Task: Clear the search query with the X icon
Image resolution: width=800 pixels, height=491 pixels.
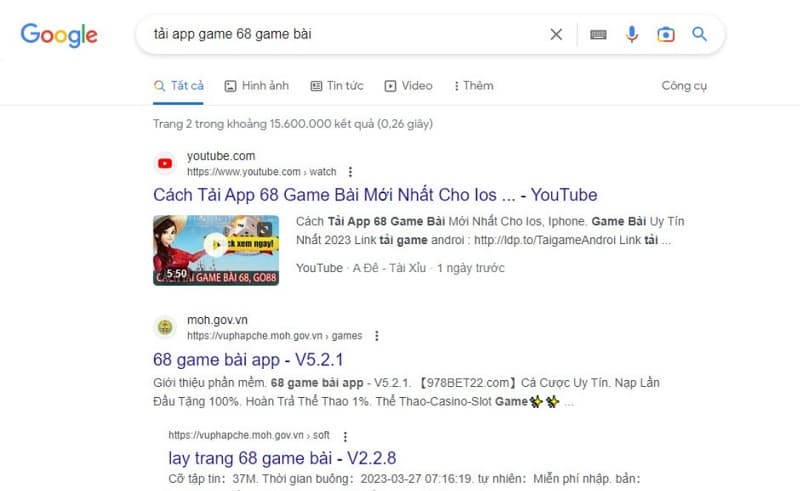Action: click(x=556, y=34)
